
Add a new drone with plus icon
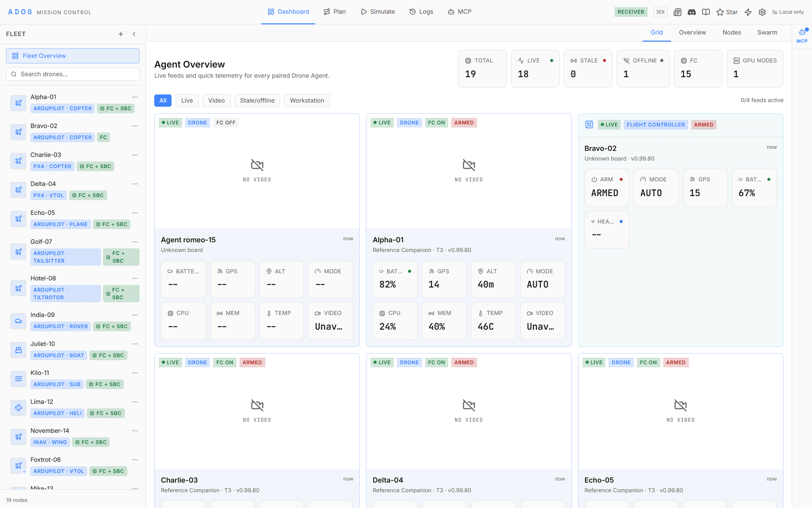121,34
